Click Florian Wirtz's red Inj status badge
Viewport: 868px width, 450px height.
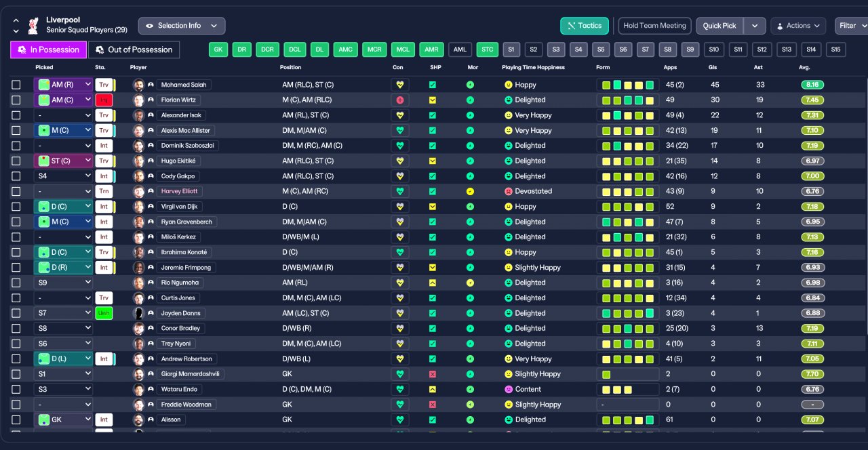103,100
